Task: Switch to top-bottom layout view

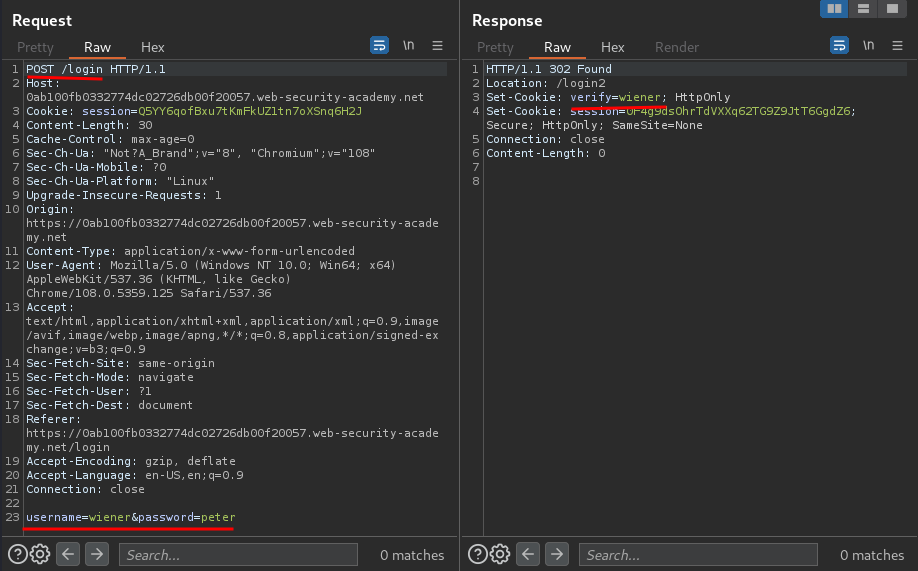Action: coord(863,8)
